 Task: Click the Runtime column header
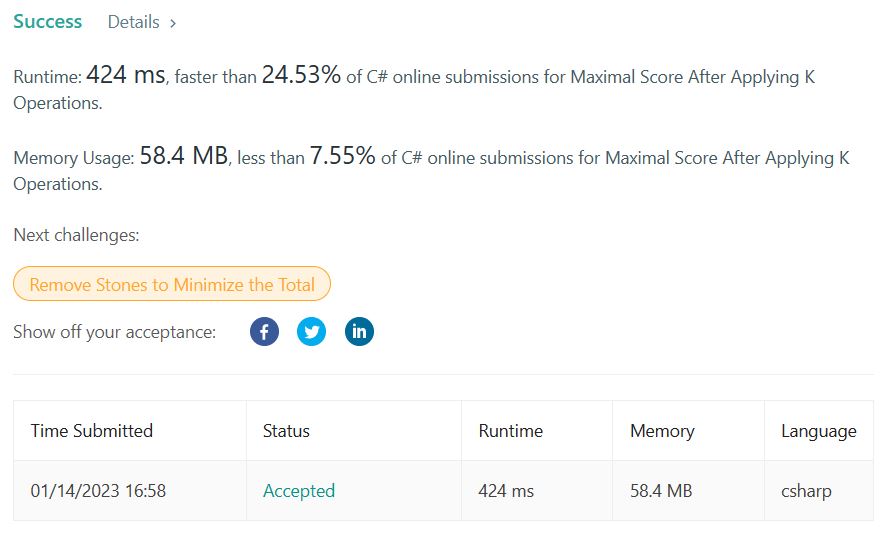[x=510, y=431]
